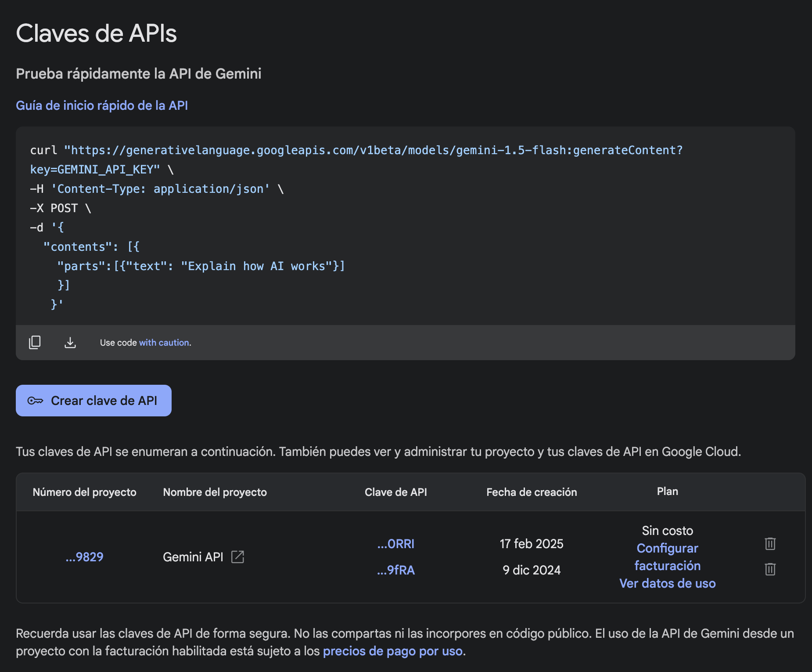View the API key ending in ORRI
This screenshot has height=672, width=812.
coord(396,544)
